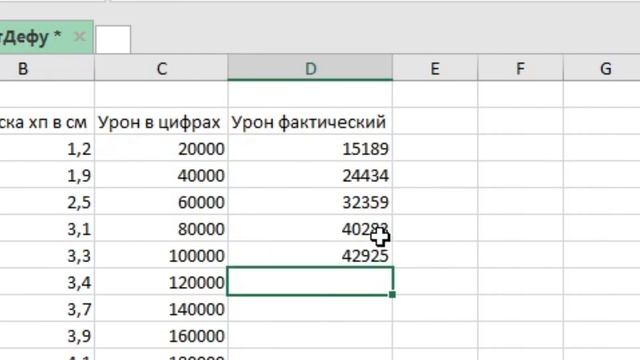Select cell with value 24434
The width and height of the screenshot is (640, 360).
[x=310, y=175]
